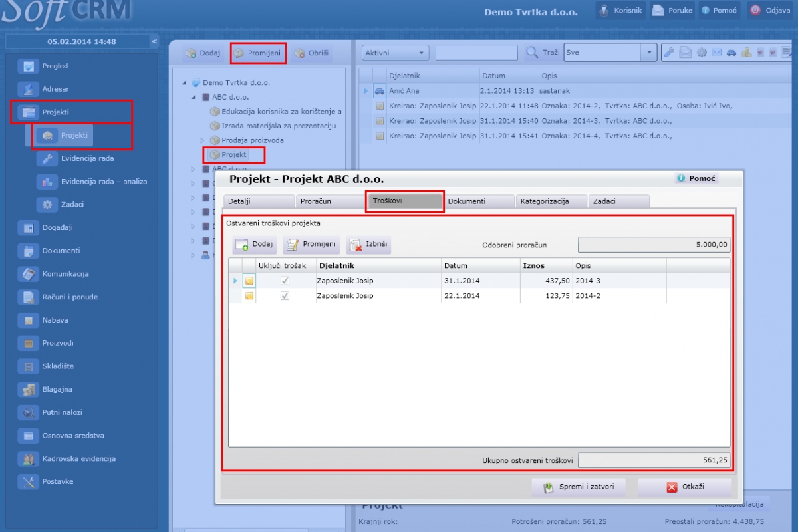Screen dimensions: 798x532
Task: Click the dialog's Pomoć help button
Action: point(697,178)
